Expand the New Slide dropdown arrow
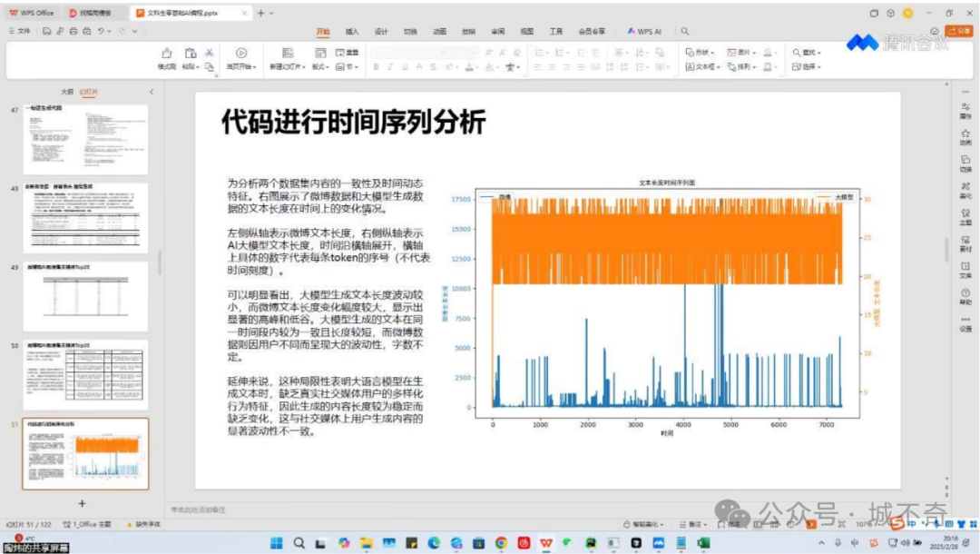This screenshot has height=554, width=980. (304, 67)
